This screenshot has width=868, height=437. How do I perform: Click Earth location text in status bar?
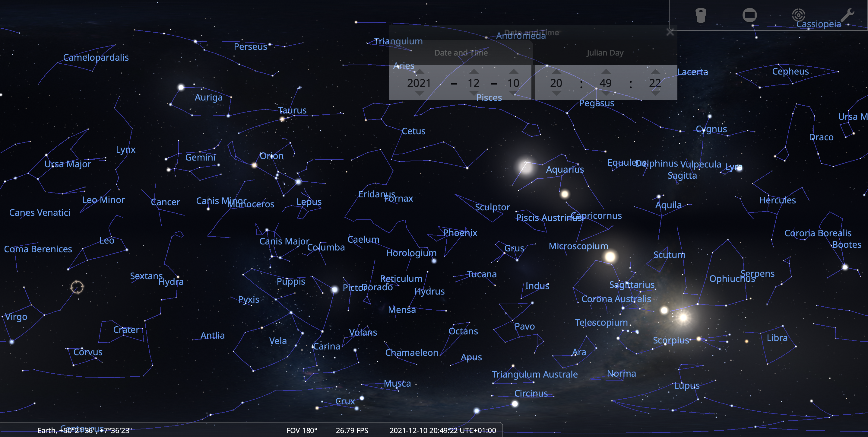[84, 431]
